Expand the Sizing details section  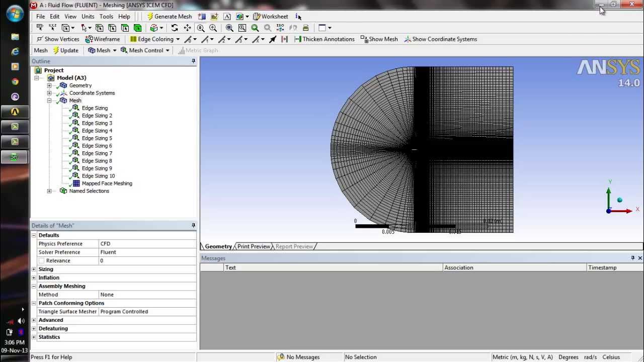point(34,269)
